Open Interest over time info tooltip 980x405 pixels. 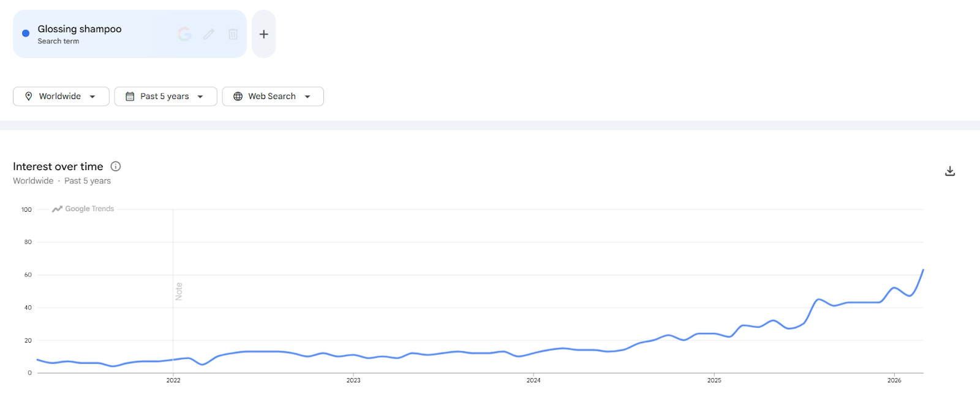click(x=116, y=166)
